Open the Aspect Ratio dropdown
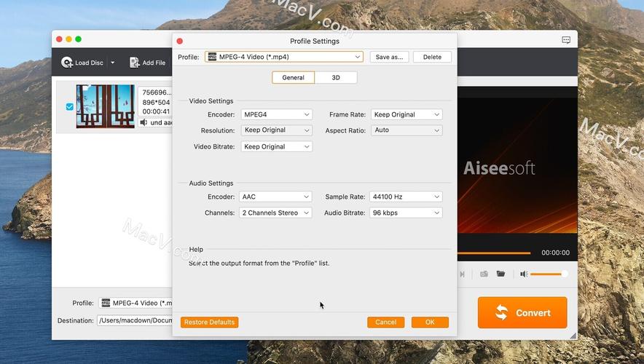Viewport: 644px width, 364px height. (x=407, y=130)
